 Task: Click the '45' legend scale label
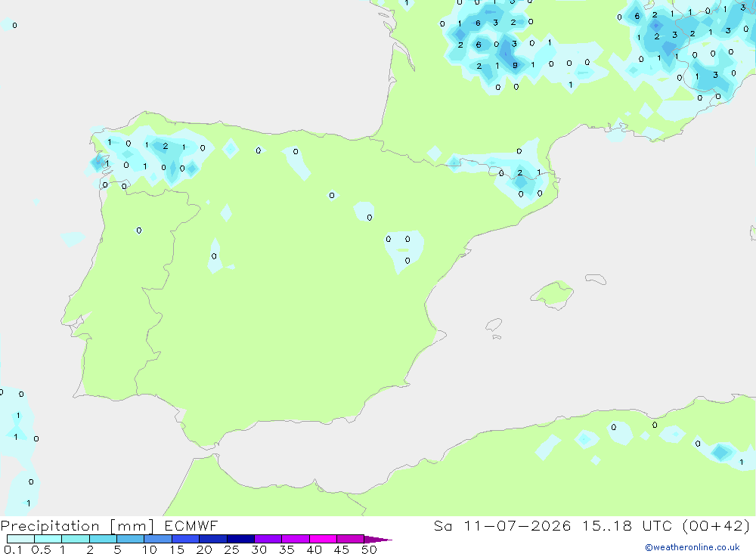342,549
